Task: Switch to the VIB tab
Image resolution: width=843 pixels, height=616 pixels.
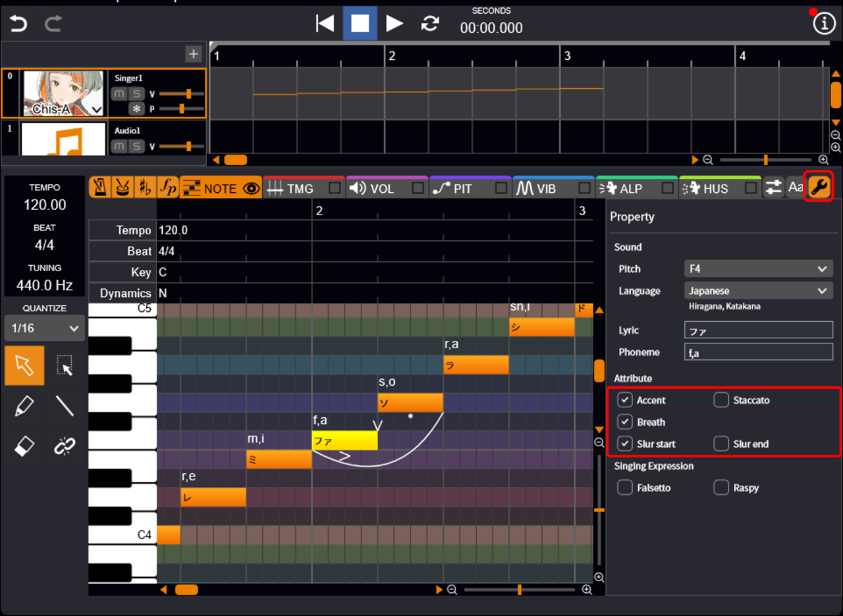Action: (545, 188)
